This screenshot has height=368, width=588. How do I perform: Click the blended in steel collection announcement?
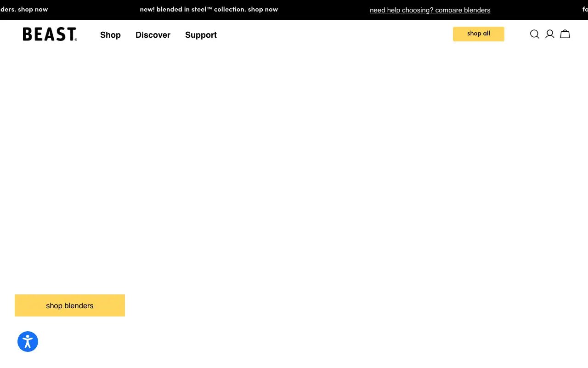[x=209, y=10]
